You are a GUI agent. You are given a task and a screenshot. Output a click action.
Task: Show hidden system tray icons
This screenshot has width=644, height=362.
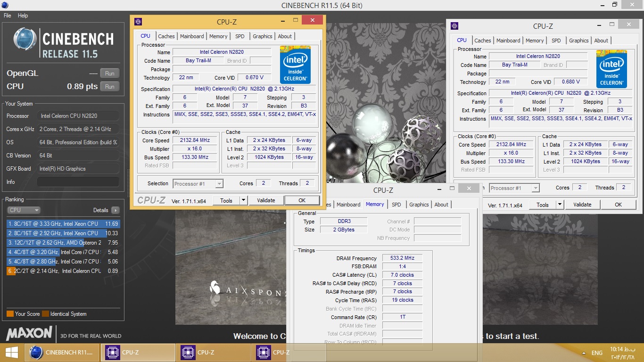pos(585,353)
